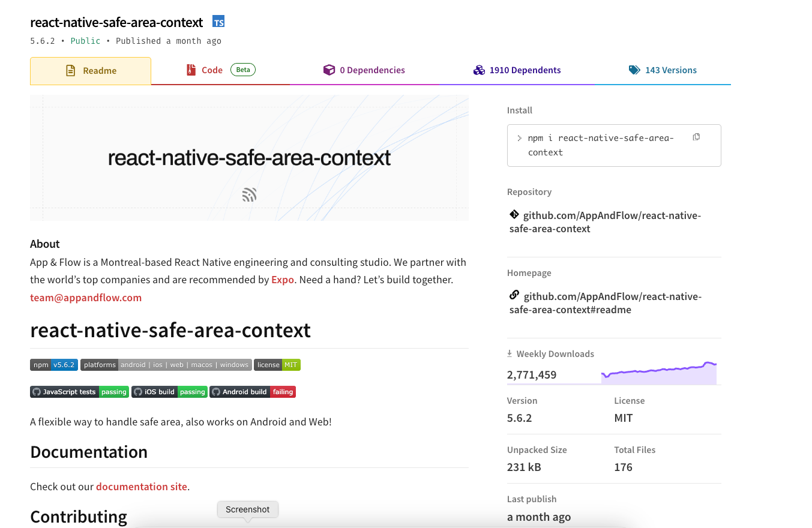
Task: Open the iOS build passing badge
Action: (170, 392)
